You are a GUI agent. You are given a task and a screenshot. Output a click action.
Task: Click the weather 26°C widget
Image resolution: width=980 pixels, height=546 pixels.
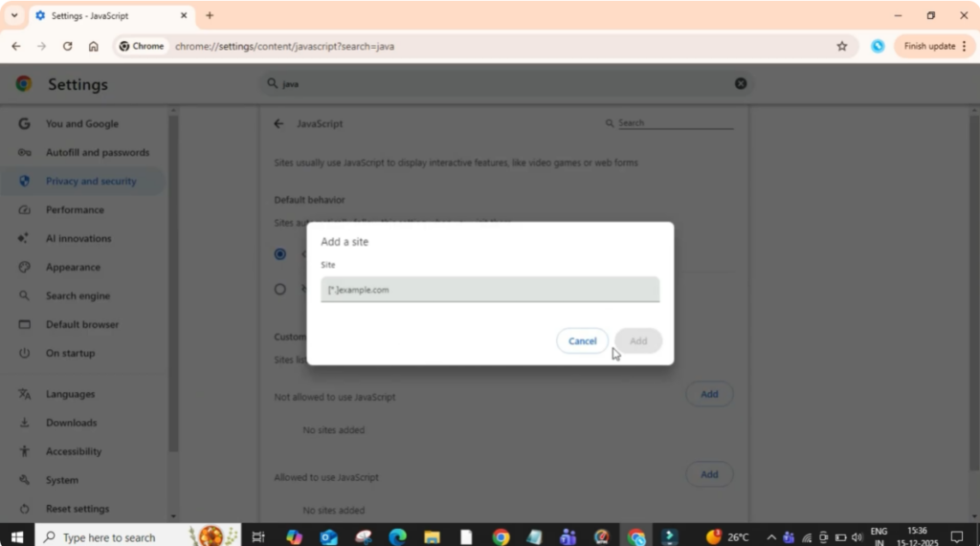click(727, 537)
